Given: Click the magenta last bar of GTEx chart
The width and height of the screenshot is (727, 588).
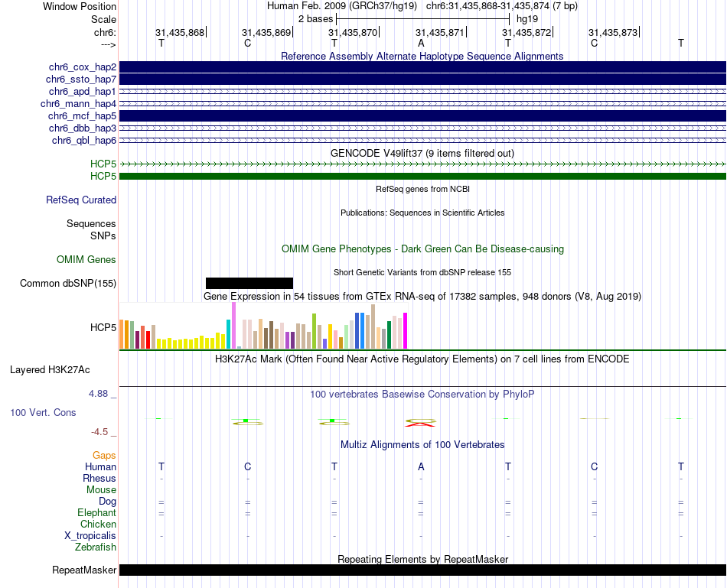Looking at the screenshot, I should [406, 330].
